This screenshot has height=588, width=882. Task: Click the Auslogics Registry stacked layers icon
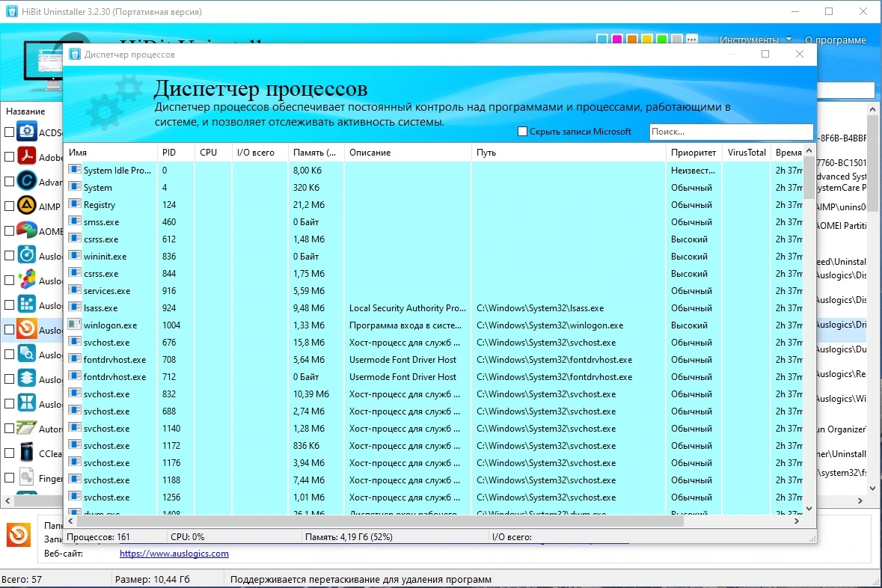[x=26, y=379]
